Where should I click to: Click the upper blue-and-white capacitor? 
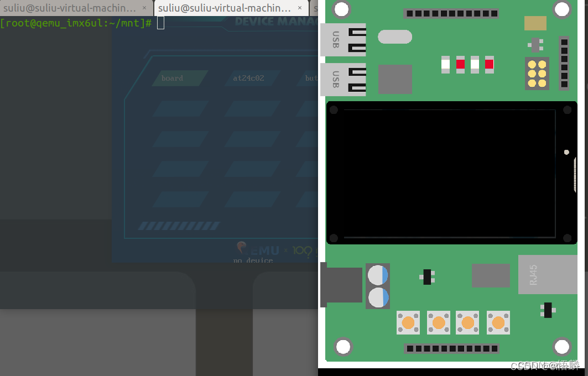[378, 275]
